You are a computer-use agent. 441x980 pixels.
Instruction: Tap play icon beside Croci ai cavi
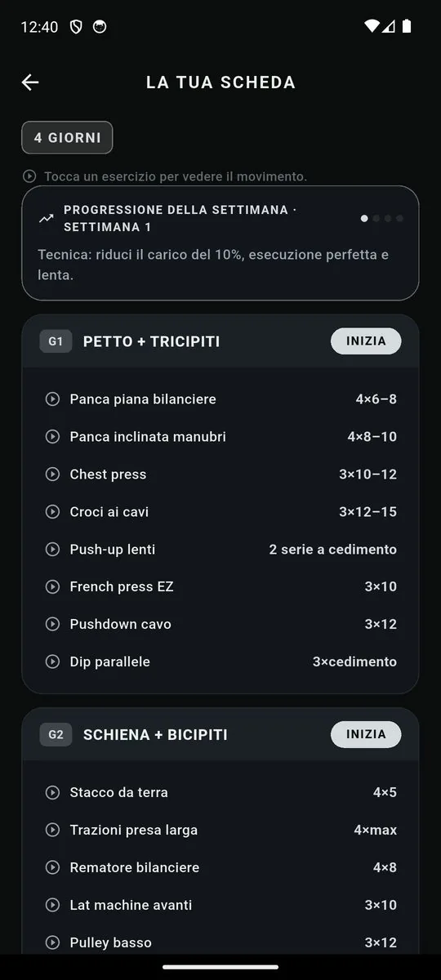(x=52, y=512)
